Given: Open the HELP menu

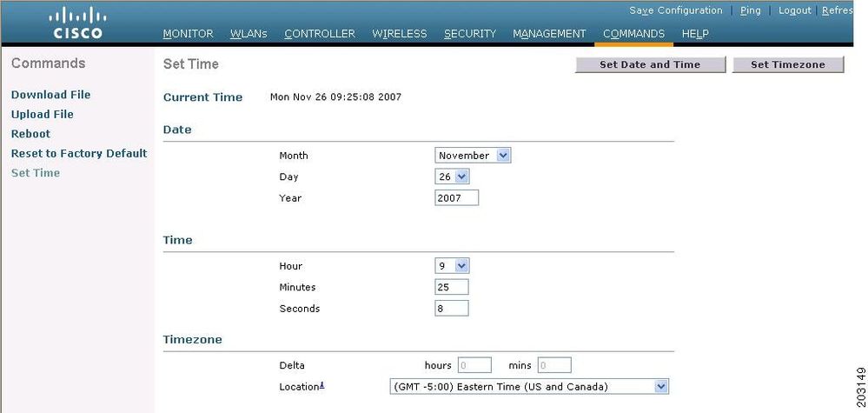Looking at the screenshot, I should pos(695,34).
